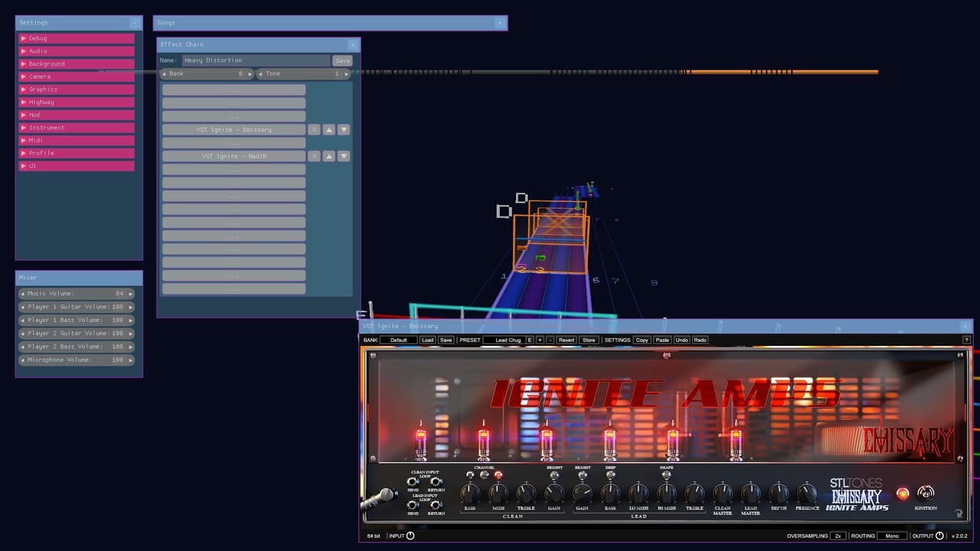Image resolution: width=980 pixels, height=551 pixels.
Task: Flip the Ignition power switch
Action: coord(926,493)
